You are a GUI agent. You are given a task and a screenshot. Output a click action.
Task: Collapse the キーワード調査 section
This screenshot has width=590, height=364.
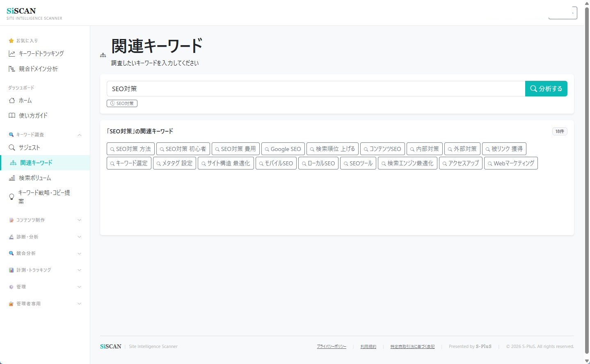[80, 135]
